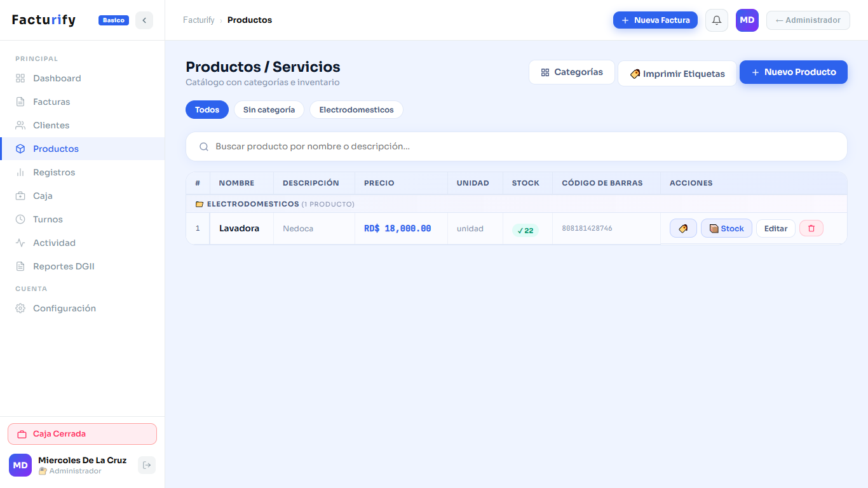Click the Caja briefcase icon in sidebar
This screenshot has height=488, width=868.
(20, 196)
